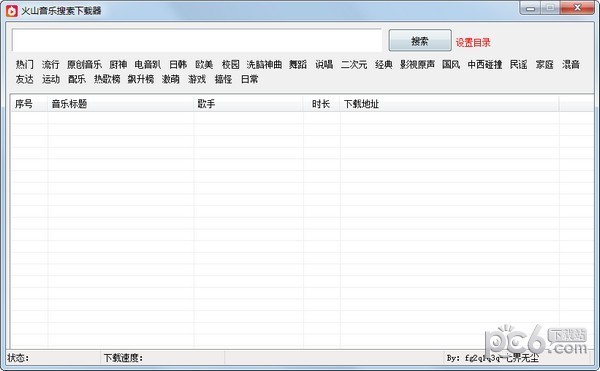Select the 激萌 category
The height and width of the screenshot is (371, 600).
(x=171, y=79)
